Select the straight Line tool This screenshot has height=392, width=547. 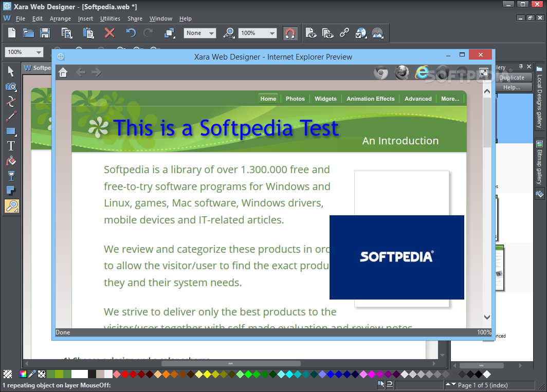(x=11, y=117)
